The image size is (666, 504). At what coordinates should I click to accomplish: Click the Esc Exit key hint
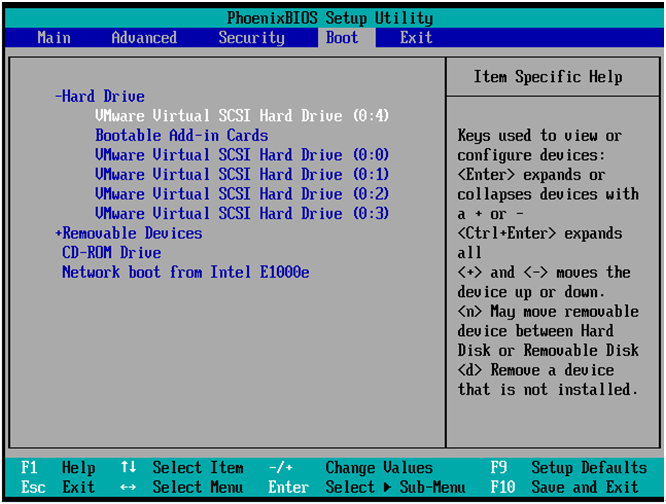point(58,487)
